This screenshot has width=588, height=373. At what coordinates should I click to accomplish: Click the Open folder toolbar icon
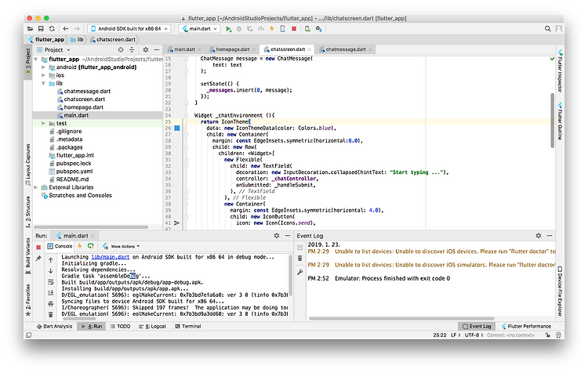point(30,28)
